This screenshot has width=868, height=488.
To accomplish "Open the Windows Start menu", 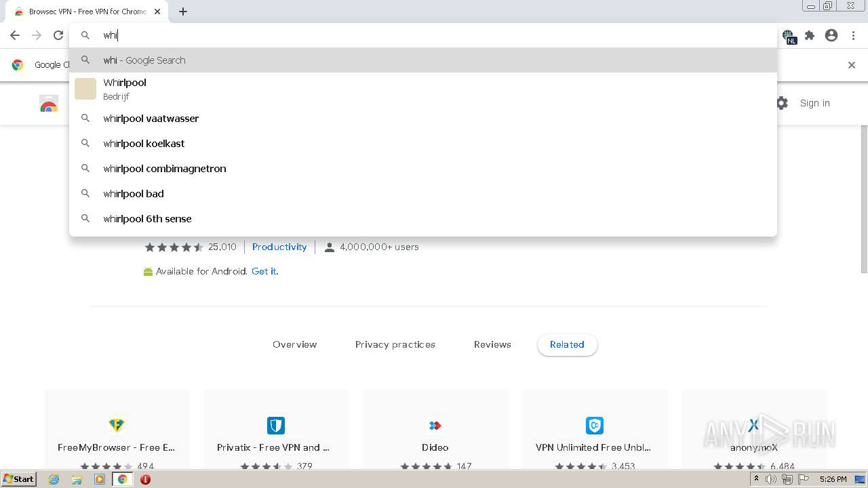I will point(19,479).
